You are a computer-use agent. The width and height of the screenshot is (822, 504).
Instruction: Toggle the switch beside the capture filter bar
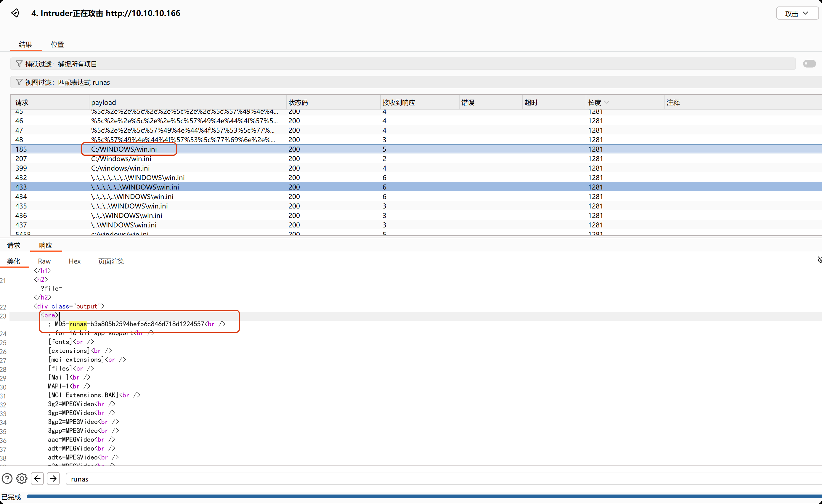(x=809, y=63)
